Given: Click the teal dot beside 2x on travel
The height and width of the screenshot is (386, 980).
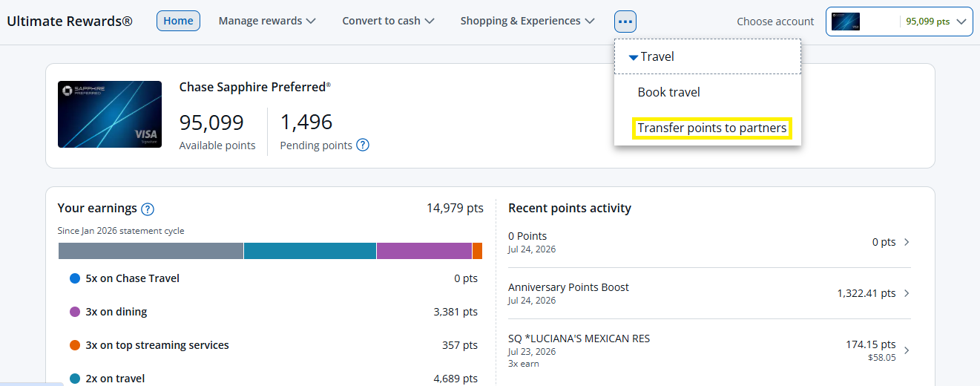Looking at the screenshot, I should [x=75, y=379].
